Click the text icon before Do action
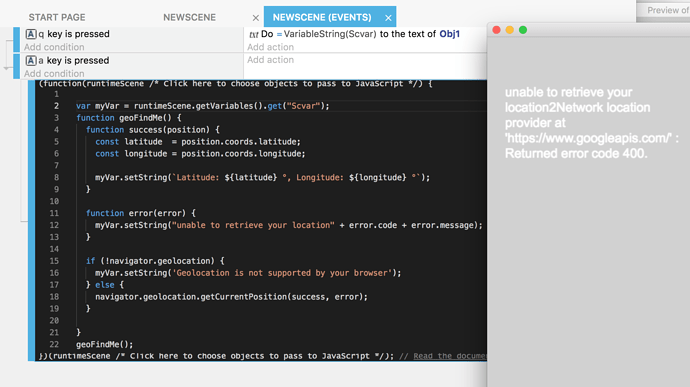 click(x=253, y=34)
